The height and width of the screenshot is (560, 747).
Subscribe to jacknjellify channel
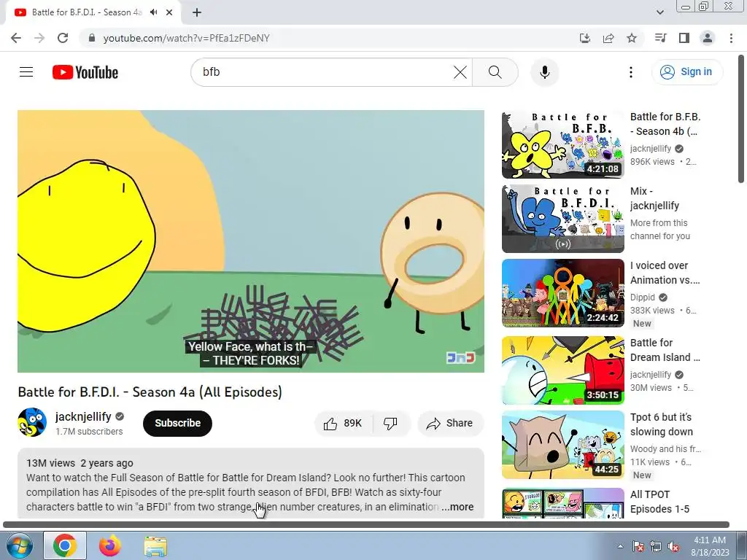(x=177, y=423)
